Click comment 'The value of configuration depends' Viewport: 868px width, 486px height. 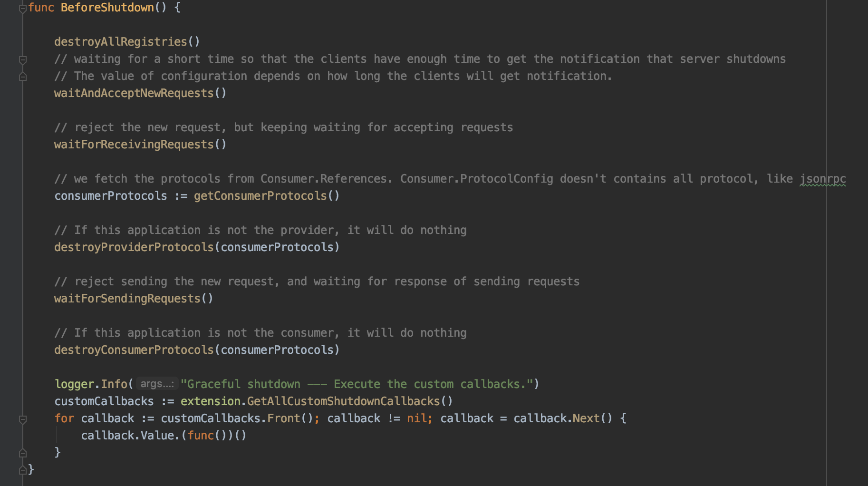(333, 76)
